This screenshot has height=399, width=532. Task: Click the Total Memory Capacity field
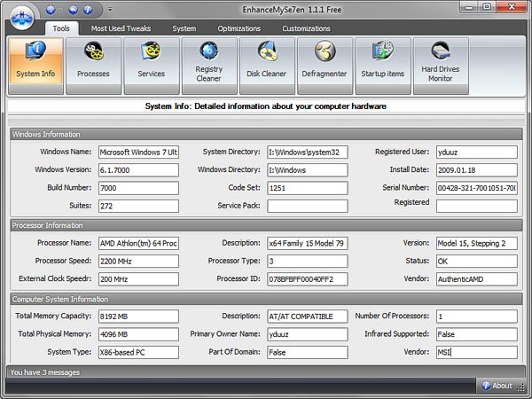point(138,317)
